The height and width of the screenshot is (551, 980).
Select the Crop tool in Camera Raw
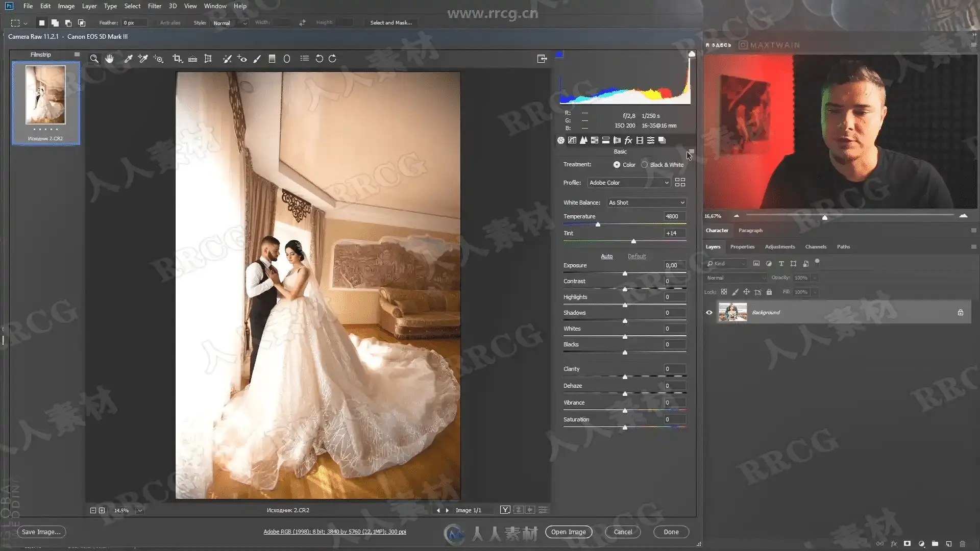pyautogui.click(x=177, y=59)
